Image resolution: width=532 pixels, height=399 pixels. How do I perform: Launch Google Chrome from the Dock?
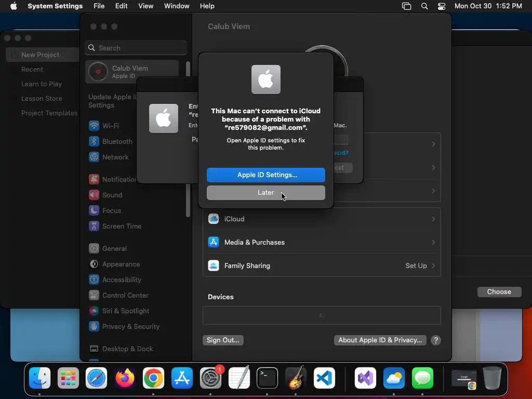(x=153, y=378)
